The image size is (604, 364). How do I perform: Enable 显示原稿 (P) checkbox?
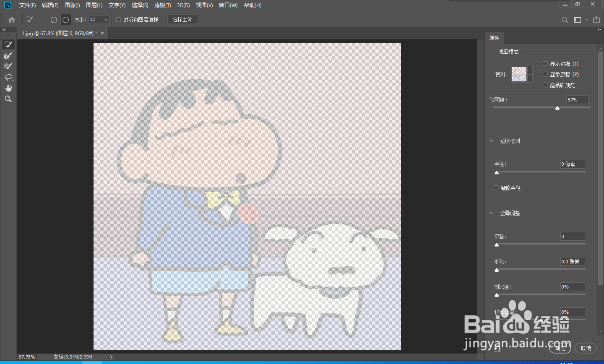click(545, 74)
